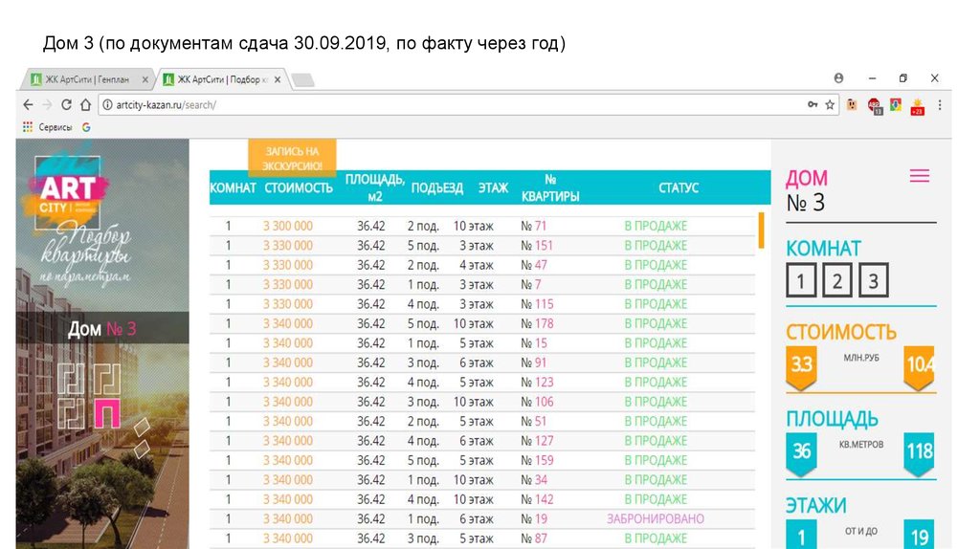Open the Chrome three-dot menu
This screenshot has width=980, height=549.
(x=940, y=105)
